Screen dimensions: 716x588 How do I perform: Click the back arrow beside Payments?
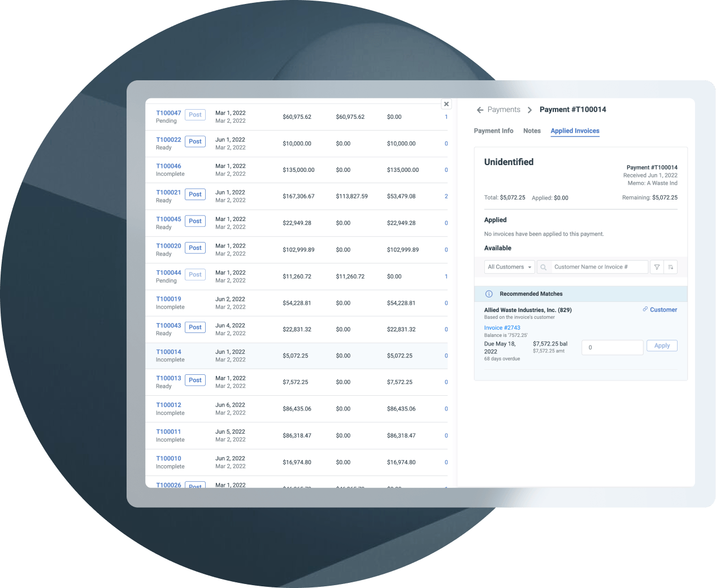[x=480, y=110]
